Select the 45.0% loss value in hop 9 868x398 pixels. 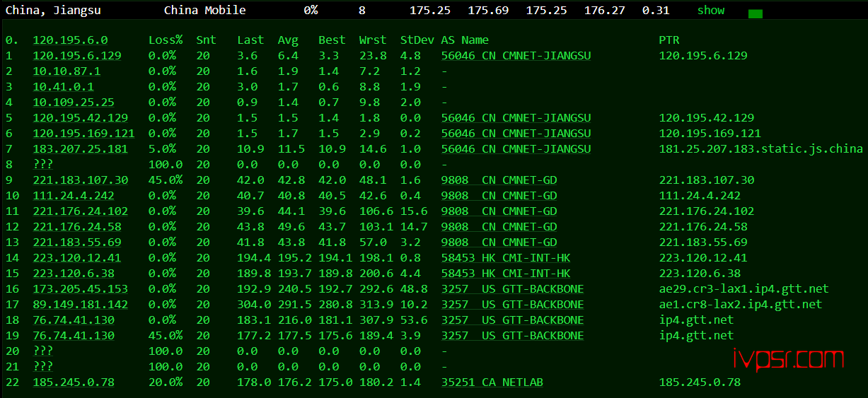pos(166,180)
